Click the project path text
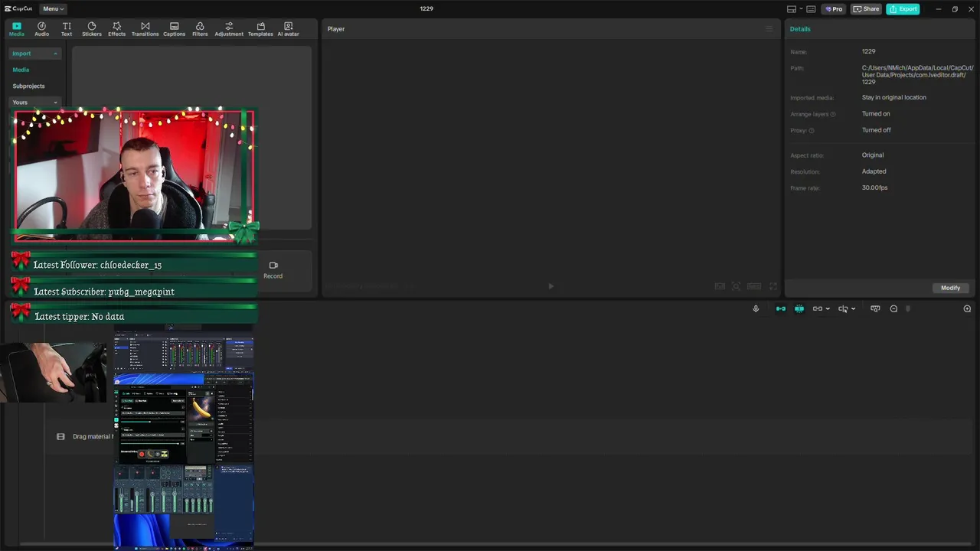 click(917, 75)
